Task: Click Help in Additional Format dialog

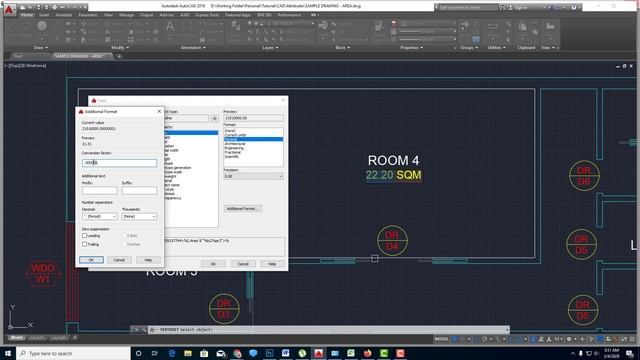Action: [x=148, y=260]
